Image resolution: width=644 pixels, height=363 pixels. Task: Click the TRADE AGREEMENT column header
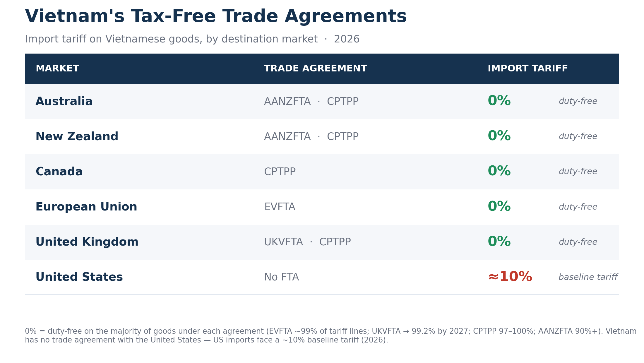[x=316, y=69]
